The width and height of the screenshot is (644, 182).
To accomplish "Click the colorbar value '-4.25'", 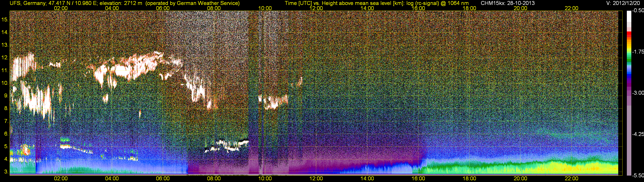I will click(x=638, y=134).
